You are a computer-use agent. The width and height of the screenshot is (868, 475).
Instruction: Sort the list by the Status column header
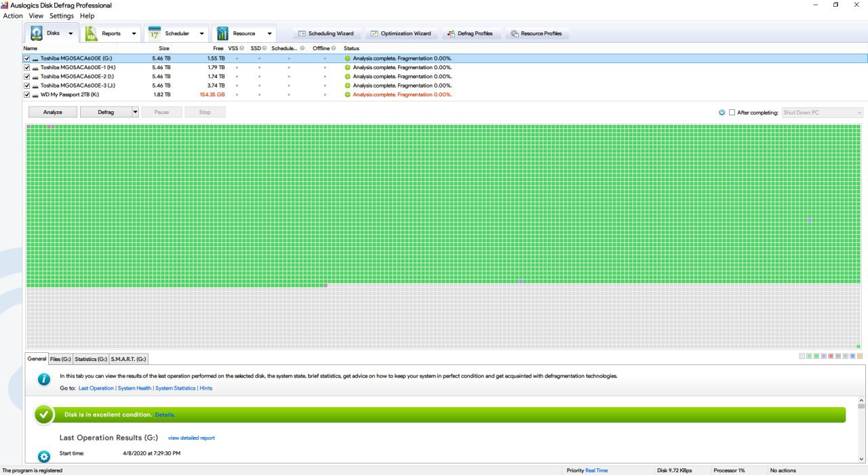tap(351, 48)
